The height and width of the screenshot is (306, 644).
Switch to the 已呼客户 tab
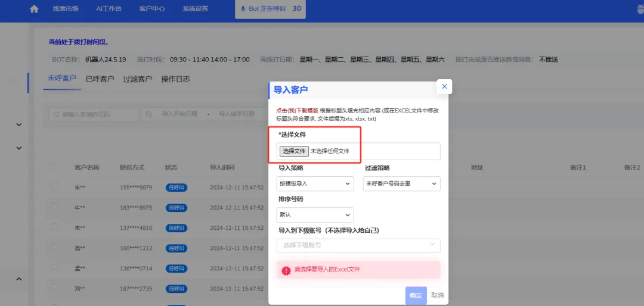click(100, 79)
